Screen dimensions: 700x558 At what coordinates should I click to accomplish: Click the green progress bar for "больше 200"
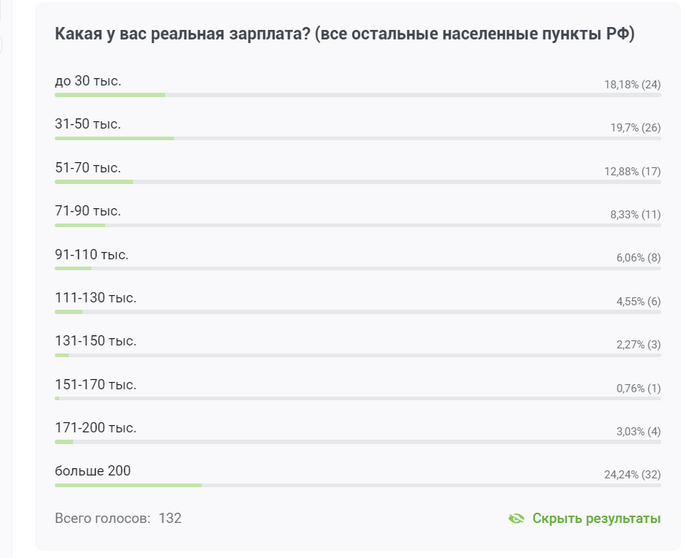(128, 485)
